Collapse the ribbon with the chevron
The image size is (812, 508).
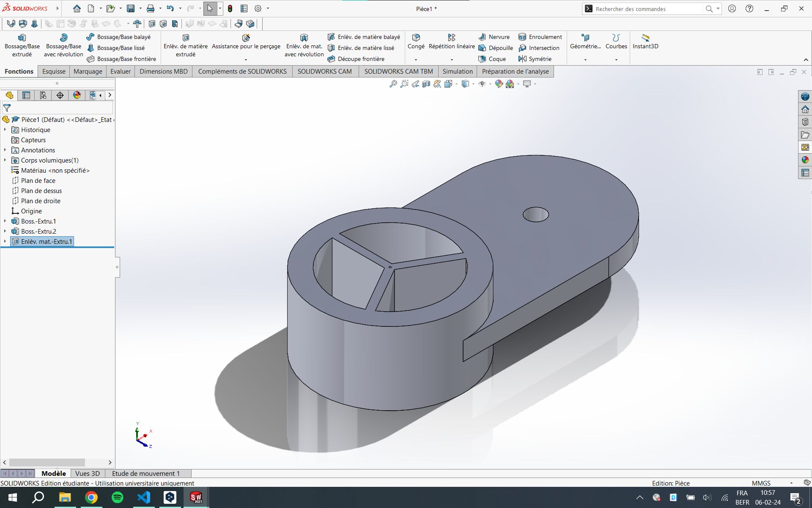pyautogui.click(x=806, y=60)
